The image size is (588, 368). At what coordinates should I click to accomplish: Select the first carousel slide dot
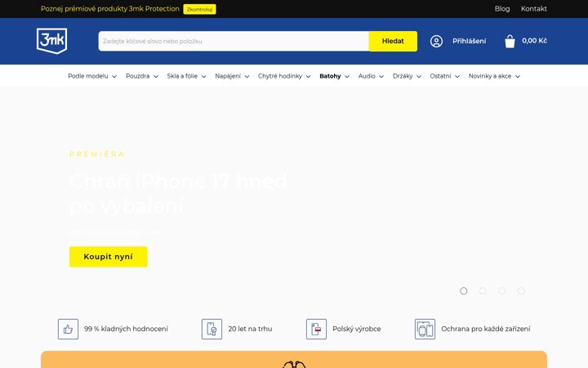pos(464,291)
